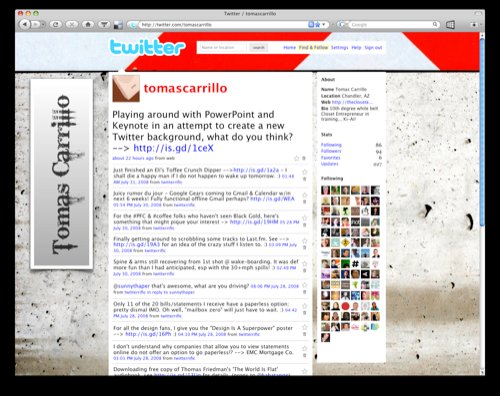This screenshot has width=500, height=396.
Task: Click the magnifier icon in Google search box
Action: tap(435, 24)
